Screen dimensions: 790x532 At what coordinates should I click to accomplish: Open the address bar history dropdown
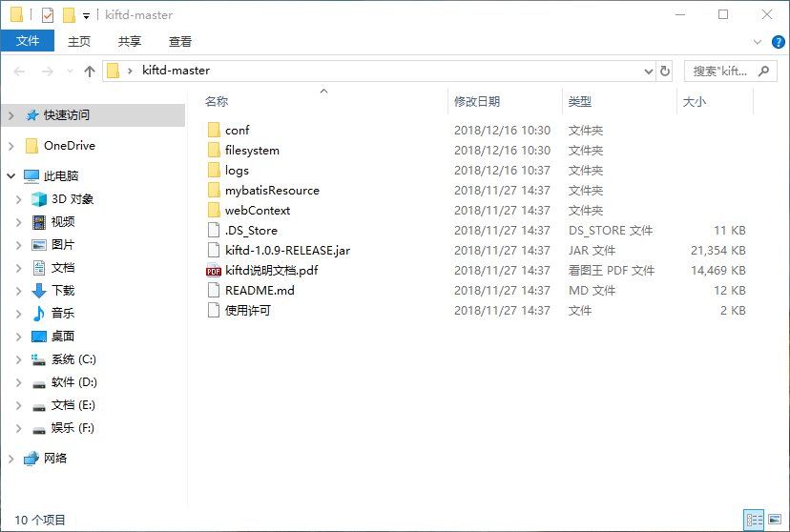tap(649, 72)
